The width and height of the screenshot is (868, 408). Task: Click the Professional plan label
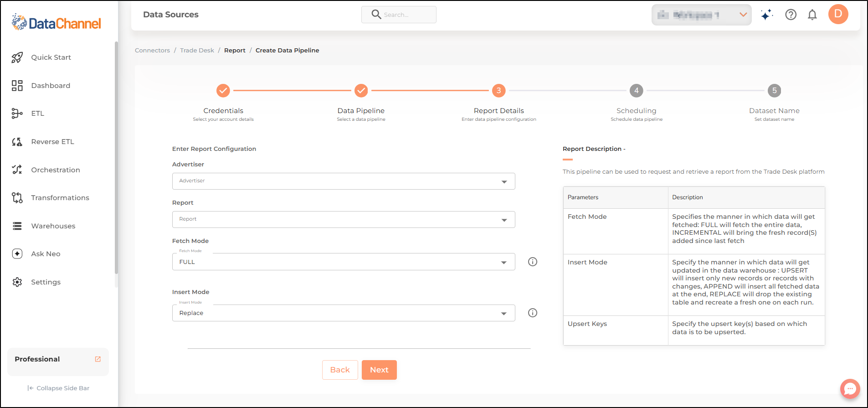(37, 359)
